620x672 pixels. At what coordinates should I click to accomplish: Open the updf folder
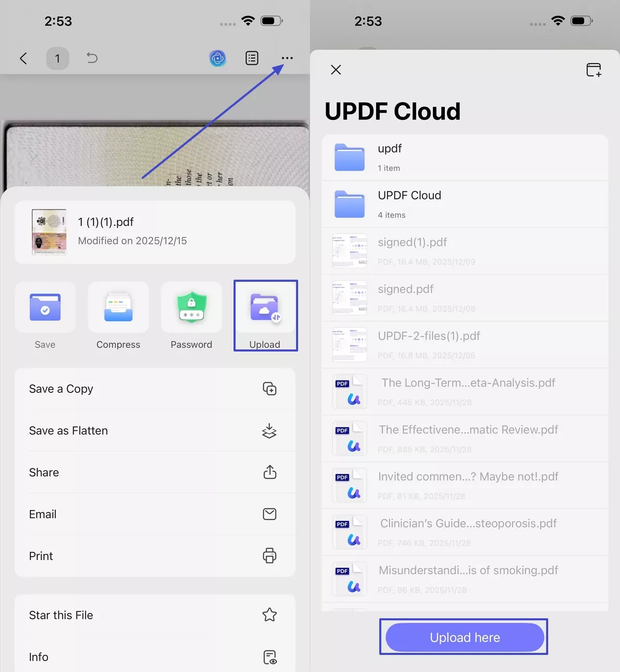465,157
